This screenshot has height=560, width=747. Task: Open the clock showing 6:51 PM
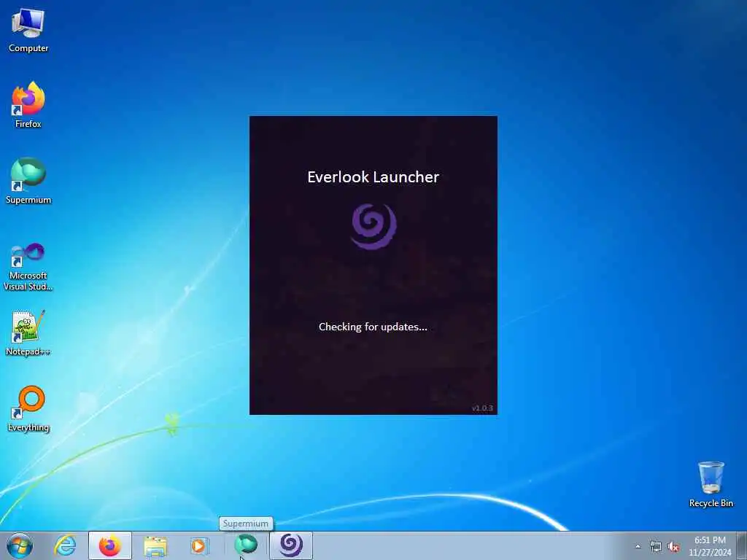(710, 546)
